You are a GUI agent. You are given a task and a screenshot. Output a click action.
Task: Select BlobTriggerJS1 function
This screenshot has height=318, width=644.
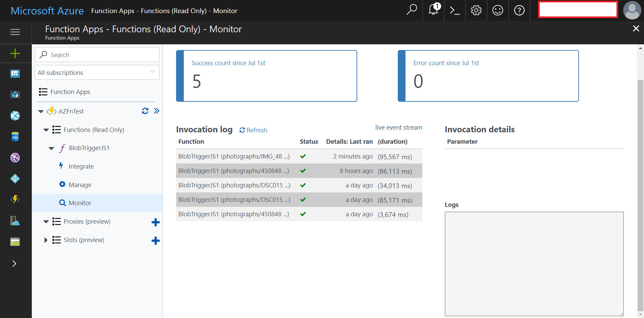(89, 148)
